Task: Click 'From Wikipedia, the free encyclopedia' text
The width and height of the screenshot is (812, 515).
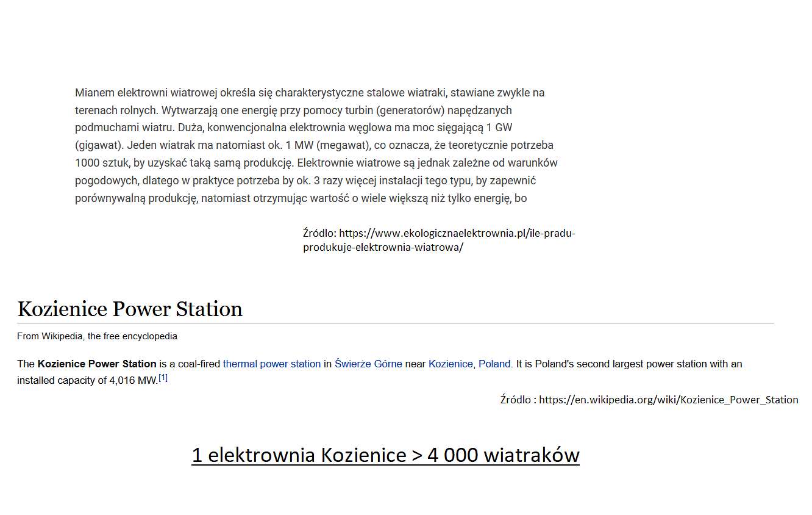Action: point(97,336)
